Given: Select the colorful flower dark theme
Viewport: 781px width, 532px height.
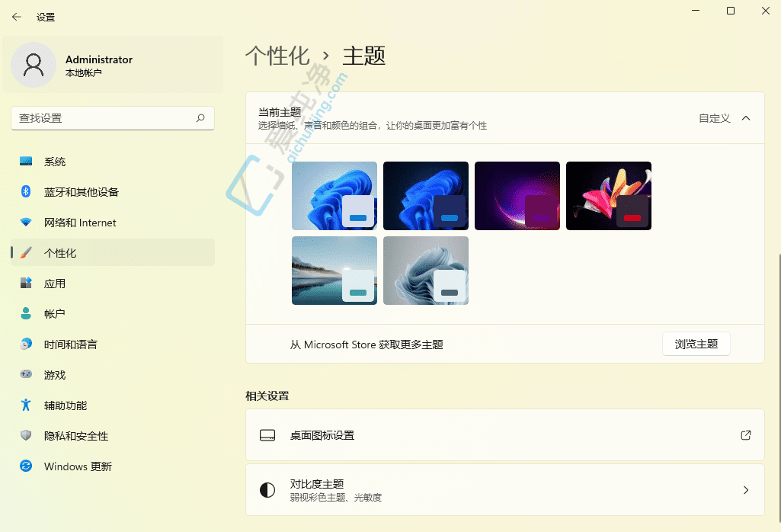Looking at the screenshot, I should pos(609,196).
